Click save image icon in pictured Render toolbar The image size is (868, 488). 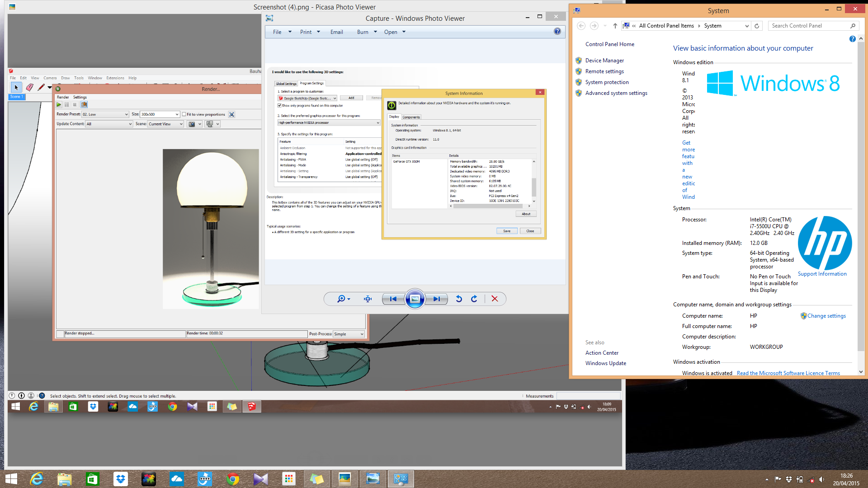click(84, 105)
